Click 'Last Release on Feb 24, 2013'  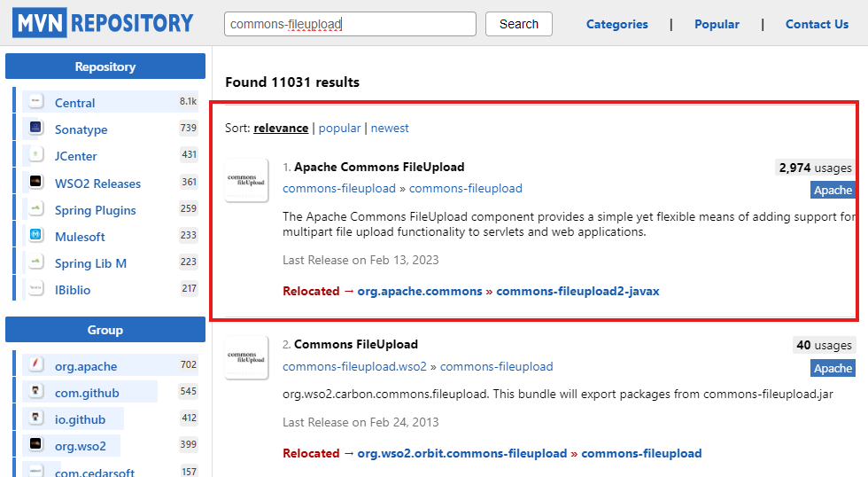pos(360,422)
